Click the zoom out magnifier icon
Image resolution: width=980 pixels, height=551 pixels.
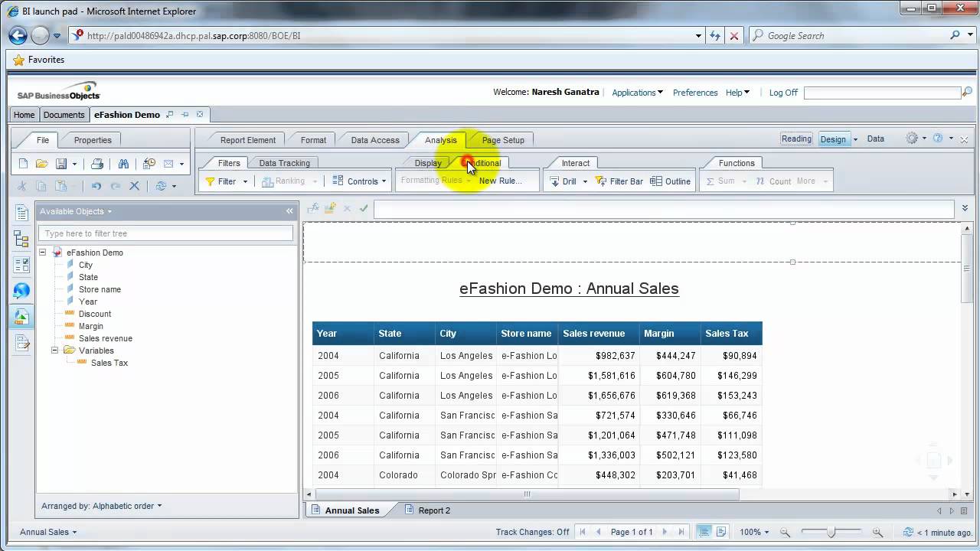pos(785,532)
